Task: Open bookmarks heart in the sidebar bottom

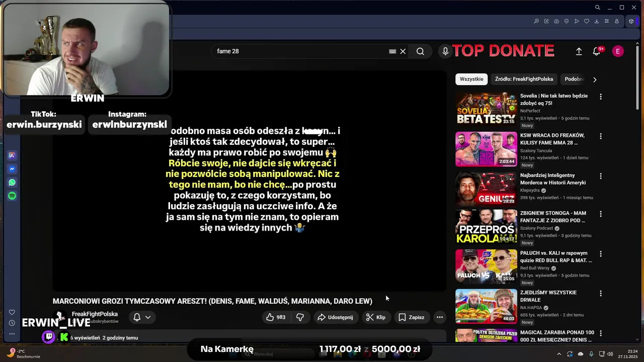Action: 12,312
